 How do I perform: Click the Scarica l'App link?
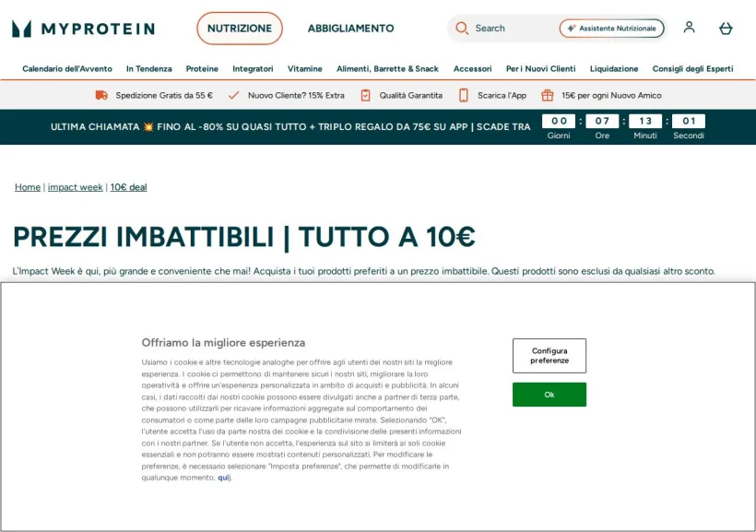tap(502, 96)
